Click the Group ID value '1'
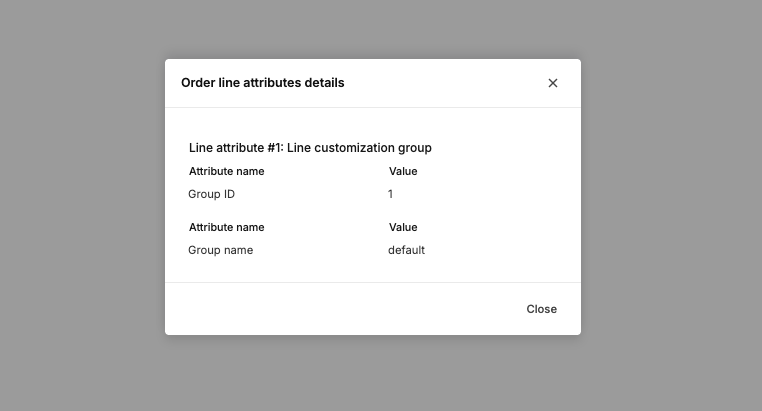The width and height of the screenshot is (762, 411). click(391, 194)
